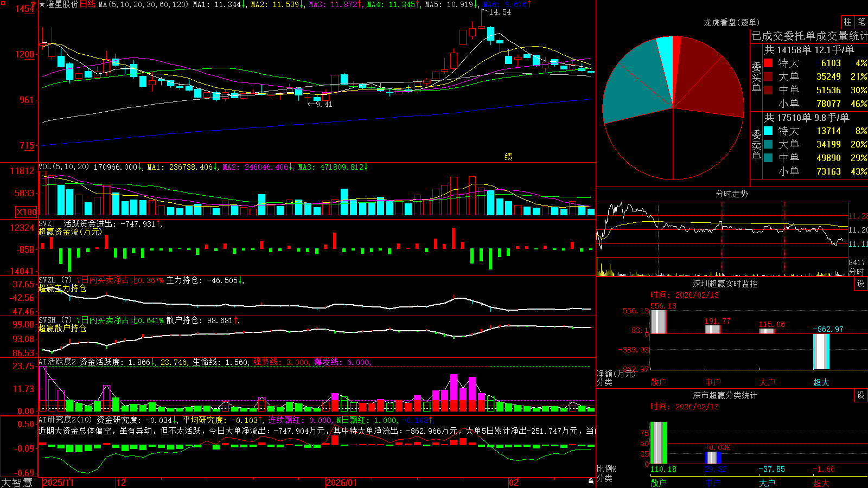Screen dimensions: 868x488
Task: Click the dark red 大单 buy order swatch
Action: (768, 76)
